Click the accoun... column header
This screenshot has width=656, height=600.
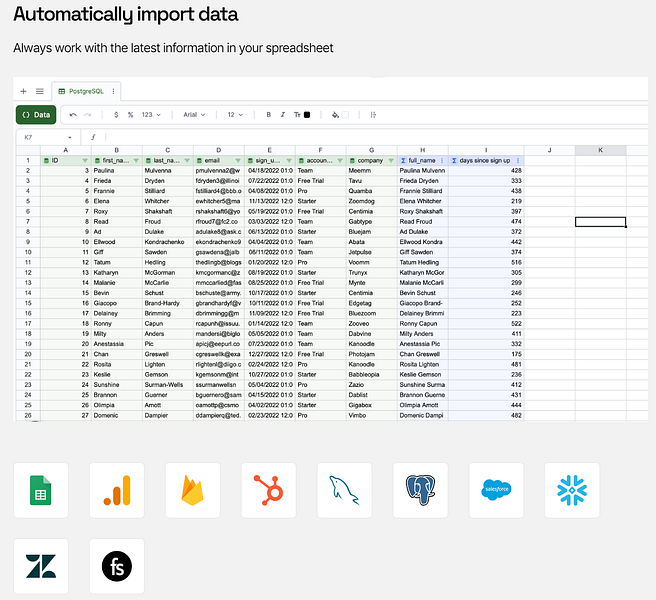[x=320, y=161]
